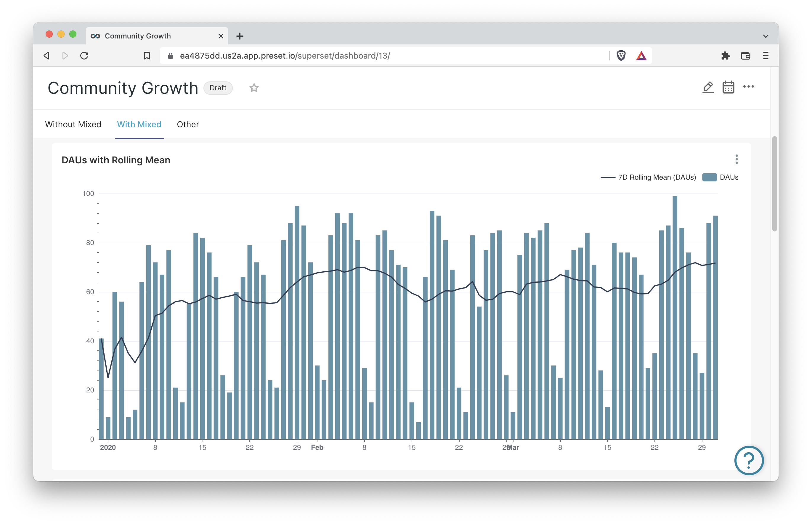Open the DAUs chart options menu
Viewport: 812px width, 525px height.
736,159
